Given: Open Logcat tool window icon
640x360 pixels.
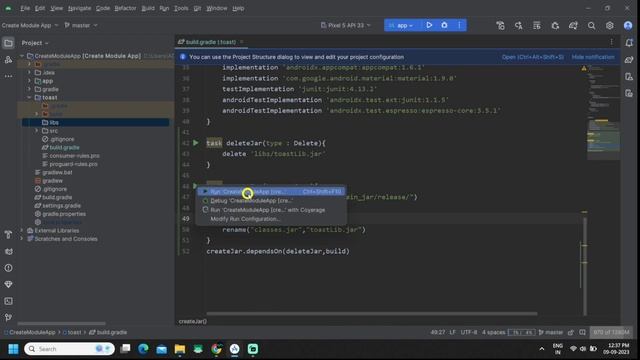Looking at the screenshot, I should pos(8,251).
